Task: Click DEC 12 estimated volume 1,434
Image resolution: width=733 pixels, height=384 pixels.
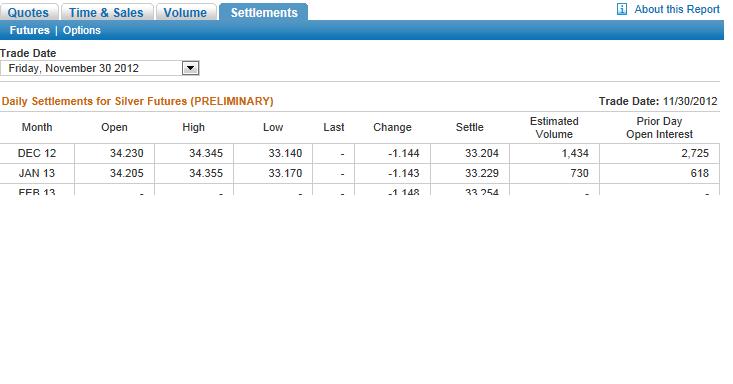Action: [575, 153]
